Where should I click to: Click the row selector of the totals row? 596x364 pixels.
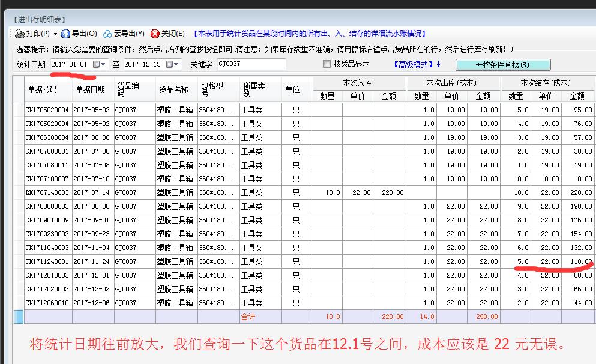tap(19, 317)
